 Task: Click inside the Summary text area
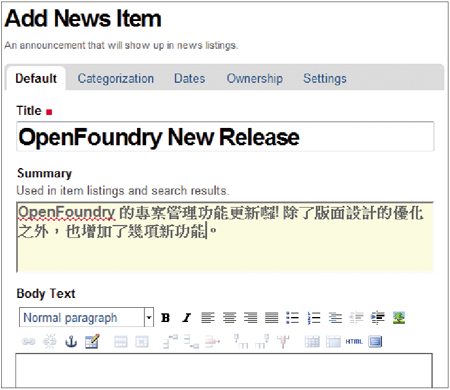pyautogui.click(x=225, y=237)
